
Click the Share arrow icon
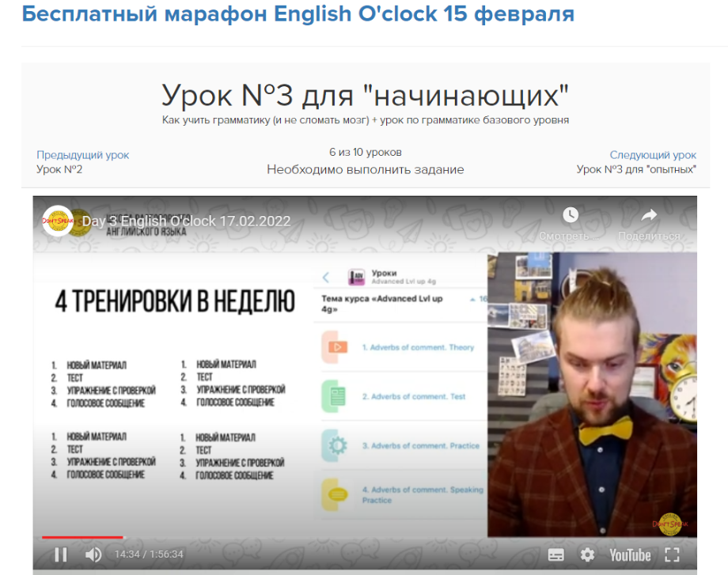click(x=649, y=215)
